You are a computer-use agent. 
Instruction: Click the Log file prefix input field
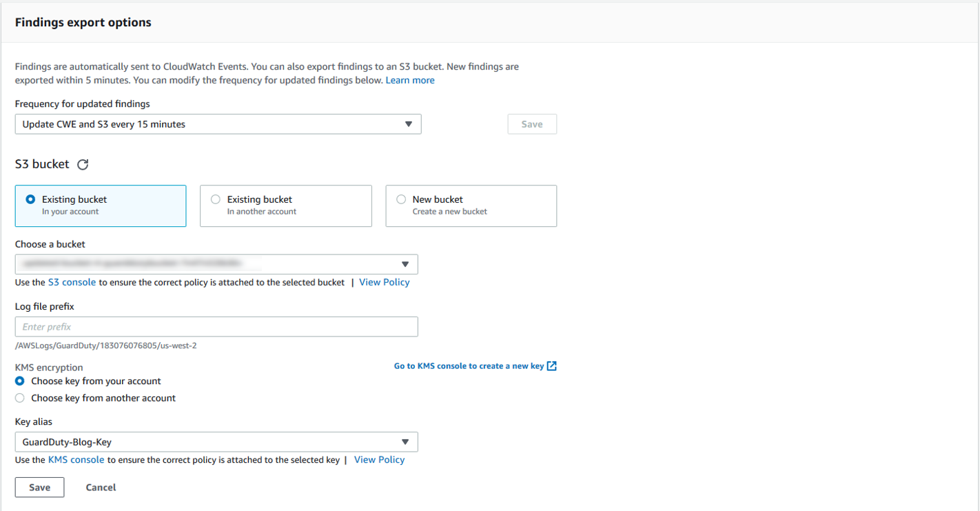216,326
